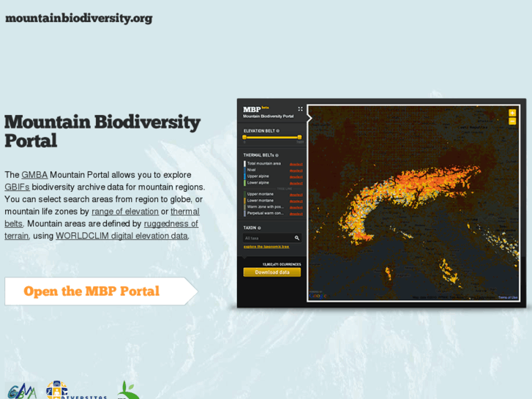
Task: Click the GMBA logo at page bottom
Action: (x=23, y=391)
